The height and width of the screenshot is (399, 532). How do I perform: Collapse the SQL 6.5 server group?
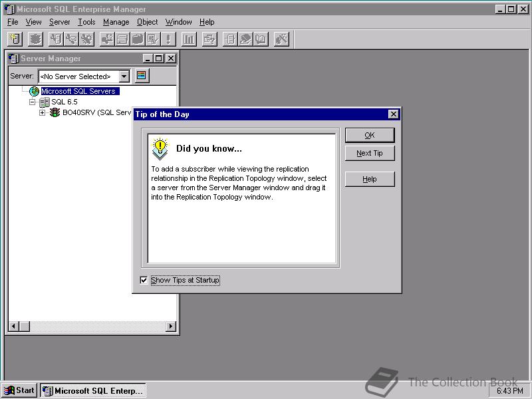tap(32, 102)
